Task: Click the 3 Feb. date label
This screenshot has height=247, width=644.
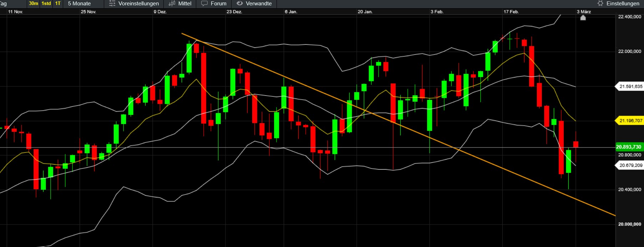Action: click(437, 12)
